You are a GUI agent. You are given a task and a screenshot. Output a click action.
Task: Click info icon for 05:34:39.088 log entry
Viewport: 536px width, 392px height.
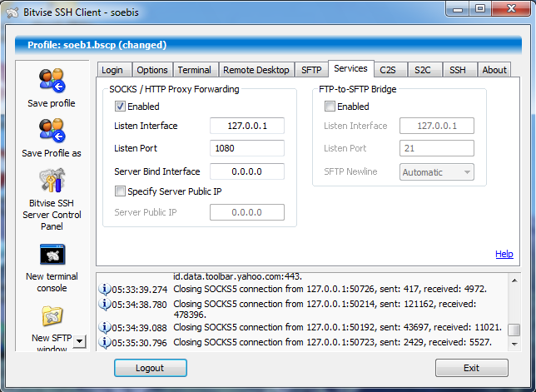pos(104,327)
